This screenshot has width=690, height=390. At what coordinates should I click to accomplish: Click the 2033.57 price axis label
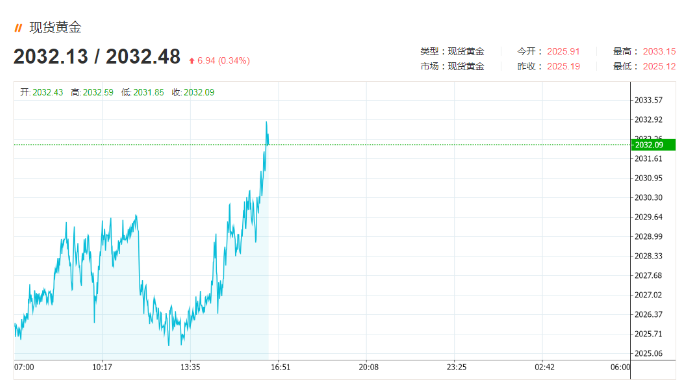coord(648,100)
